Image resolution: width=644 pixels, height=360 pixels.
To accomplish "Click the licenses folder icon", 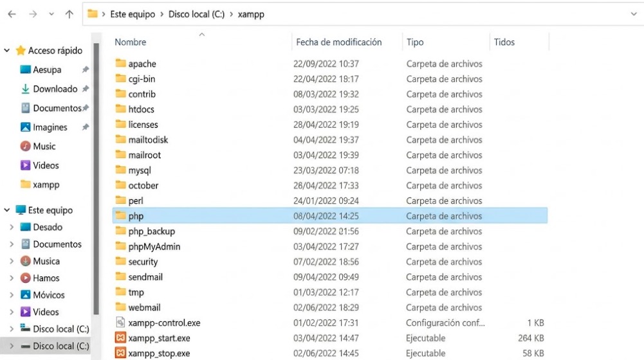I will tap(120, 124).
